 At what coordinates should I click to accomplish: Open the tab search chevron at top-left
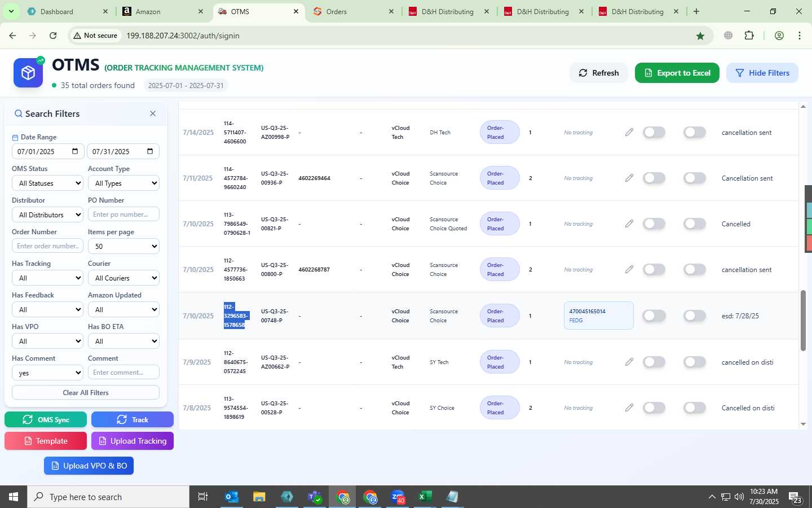coord(11,11)
